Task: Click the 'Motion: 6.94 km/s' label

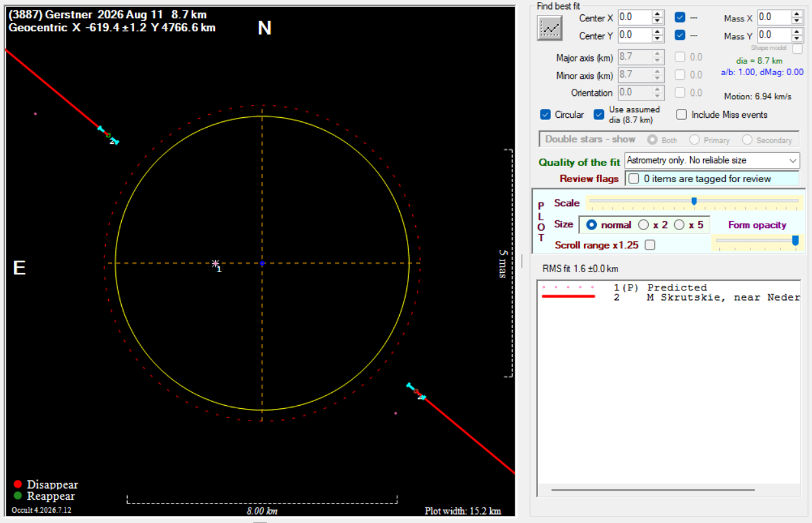Action: point(758,97)
